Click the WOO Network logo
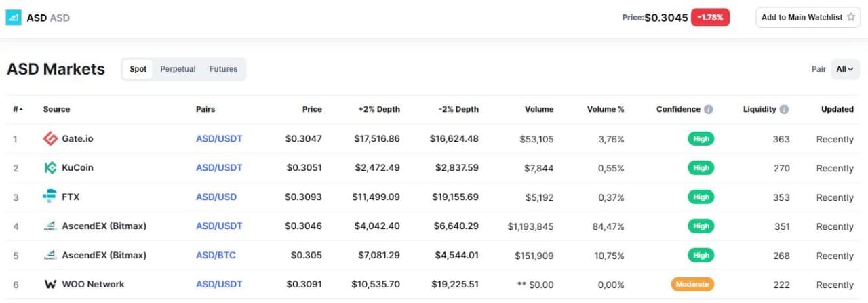868x303 pixels. (x=50, y=285)
